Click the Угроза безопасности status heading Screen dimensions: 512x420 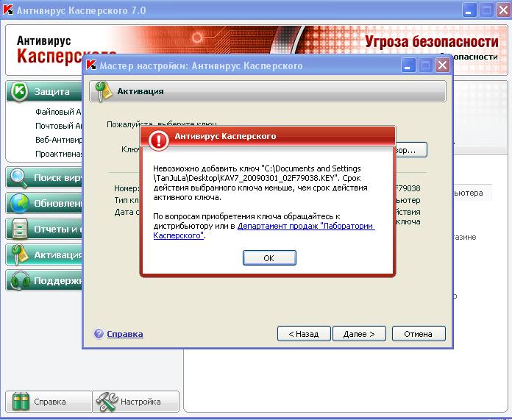coord(431,41)
